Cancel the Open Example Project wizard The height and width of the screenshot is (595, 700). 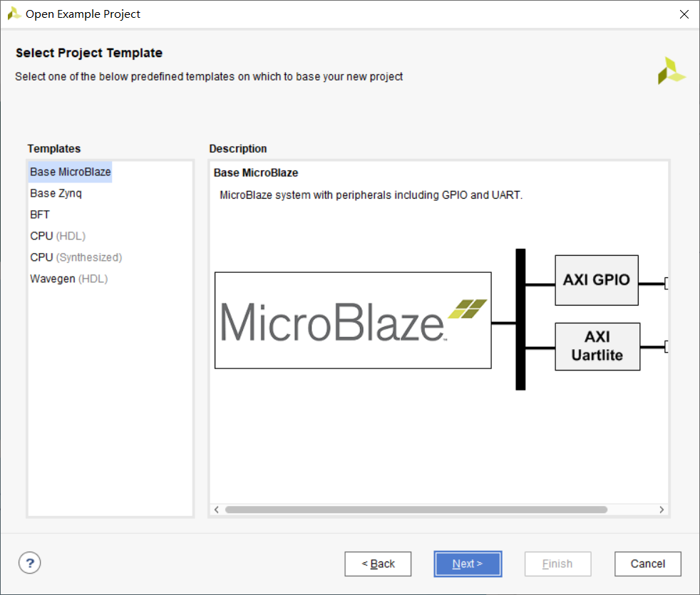pos(648,564)
